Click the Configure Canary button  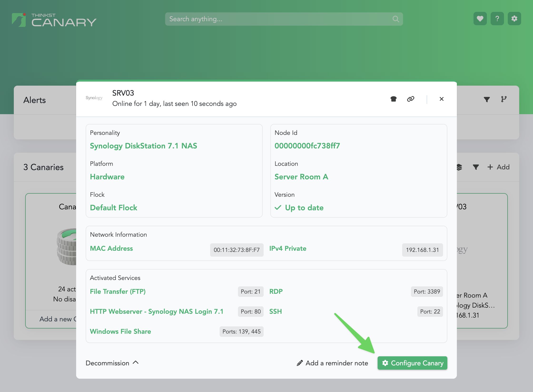click(412, 363)
